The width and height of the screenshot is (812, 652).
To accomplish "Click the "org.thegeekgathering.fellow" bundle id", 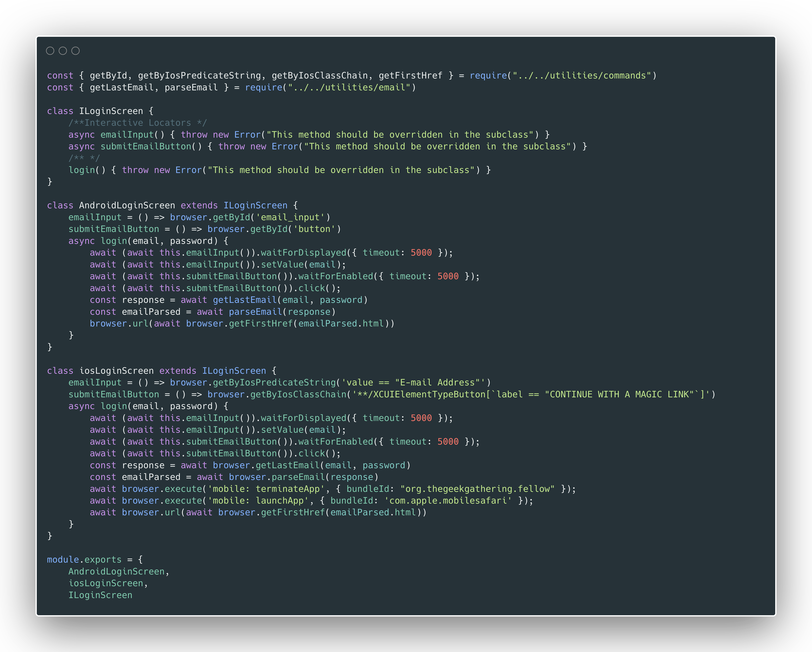I will (x=478, y=489).
